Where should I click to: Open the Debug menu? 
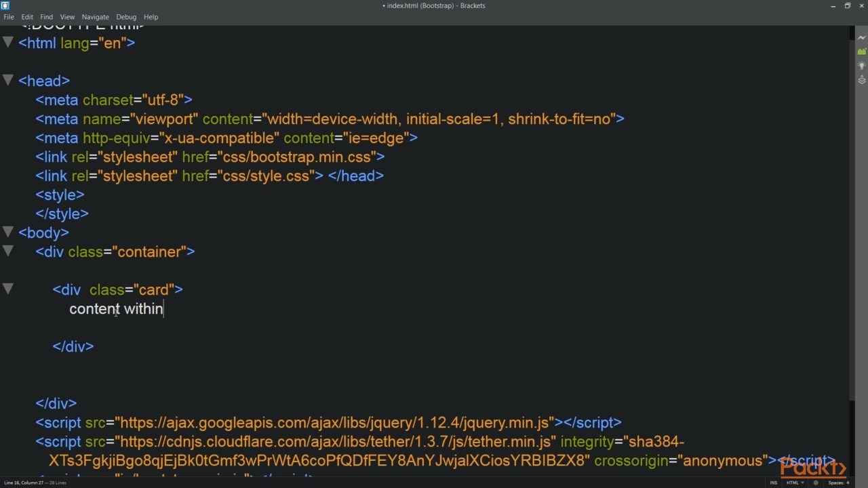click(126, 17)
